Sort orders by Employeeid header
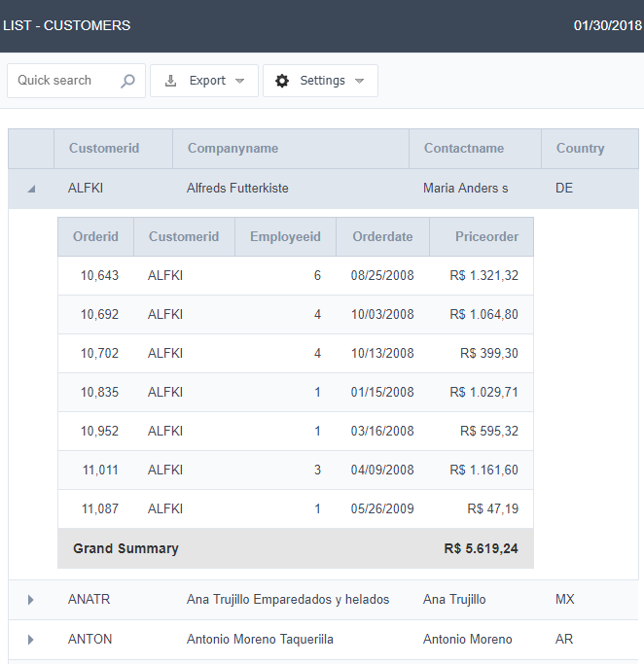644x664 pixels. pos(285,236)
